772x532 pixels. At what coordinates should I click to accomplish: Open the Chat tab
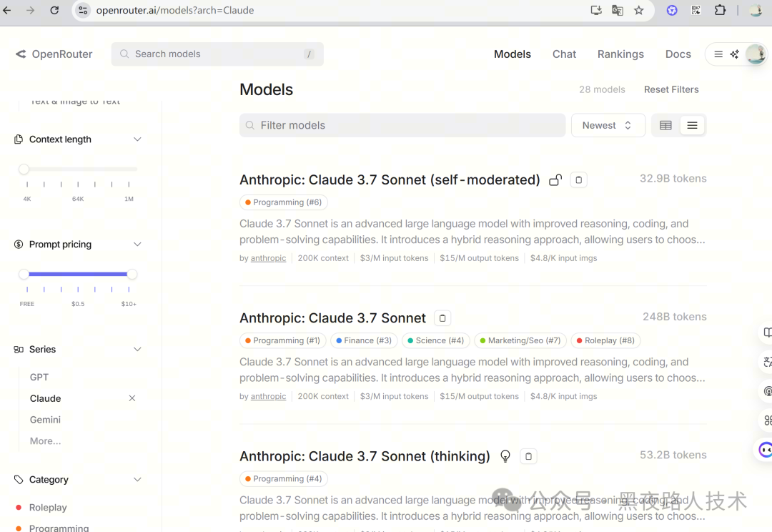564,54
